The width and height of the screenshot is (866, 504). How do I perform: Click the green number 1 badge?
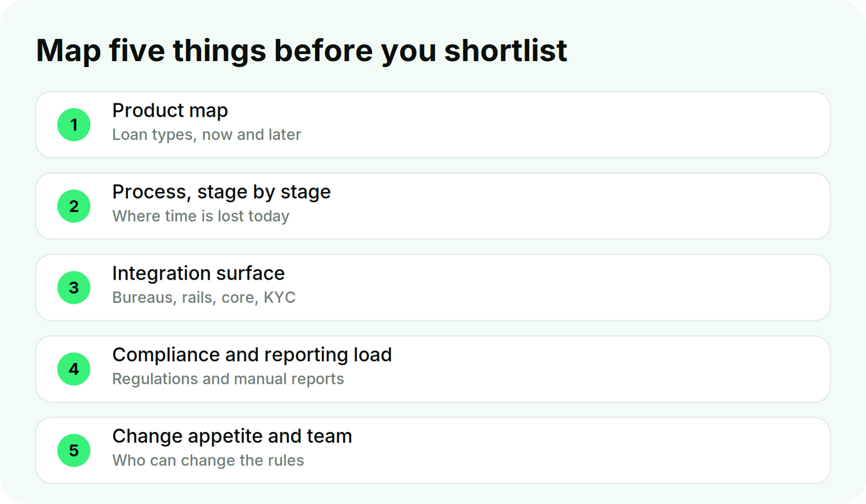pos(74,125)
